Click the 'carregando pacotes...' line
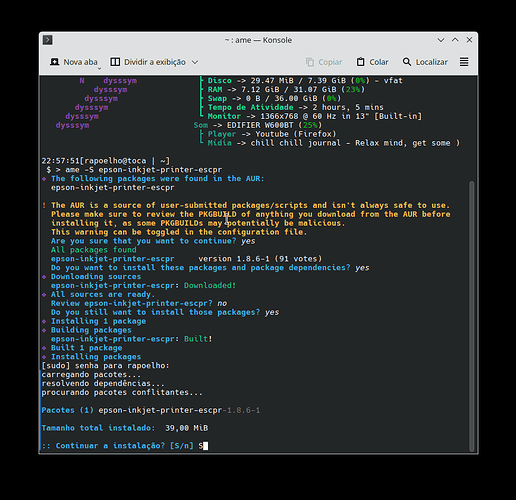Screen dimensions: 516x500 pos(91,375)
